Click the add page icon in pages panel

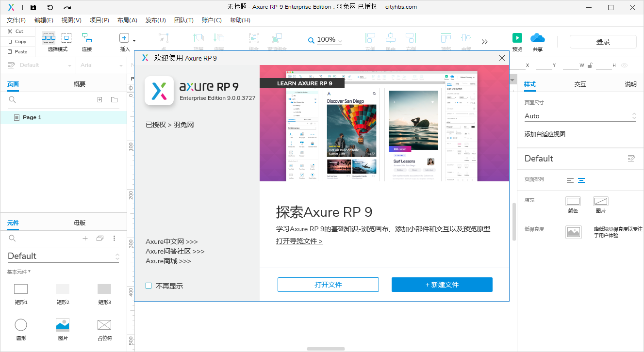[99, 99]
